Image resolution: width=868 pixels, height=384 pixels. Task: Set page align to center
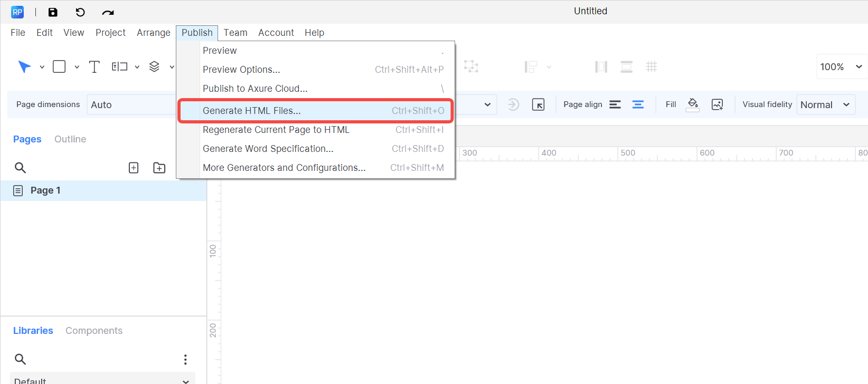click(638, 104)
